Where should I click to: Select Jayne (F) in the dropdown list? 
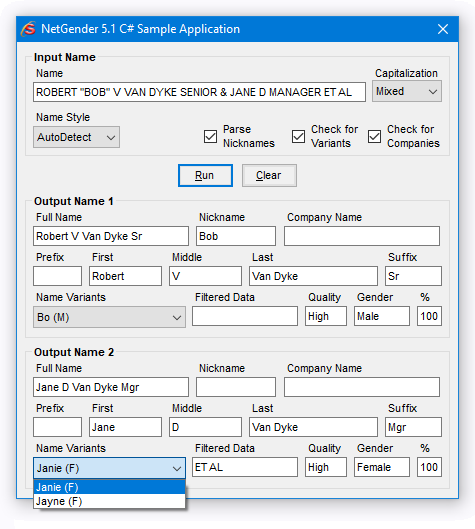click(109, 501)
